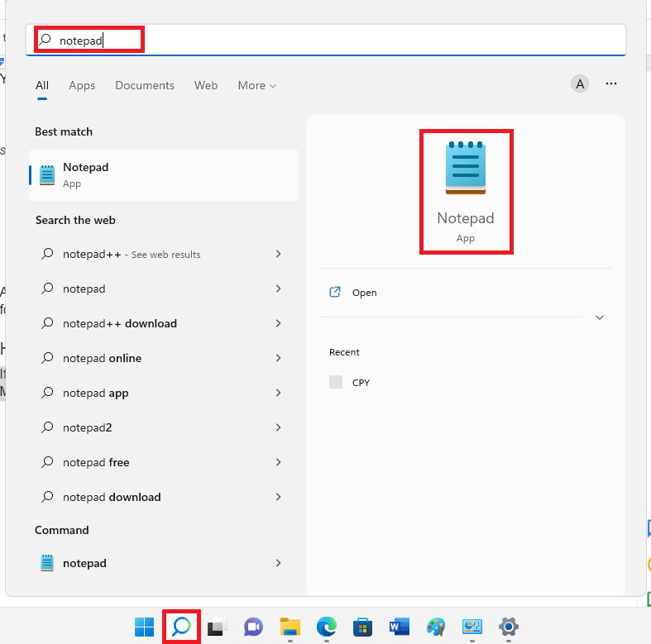Open Word from the taskbar
The image size is (651, 644).
399,627
